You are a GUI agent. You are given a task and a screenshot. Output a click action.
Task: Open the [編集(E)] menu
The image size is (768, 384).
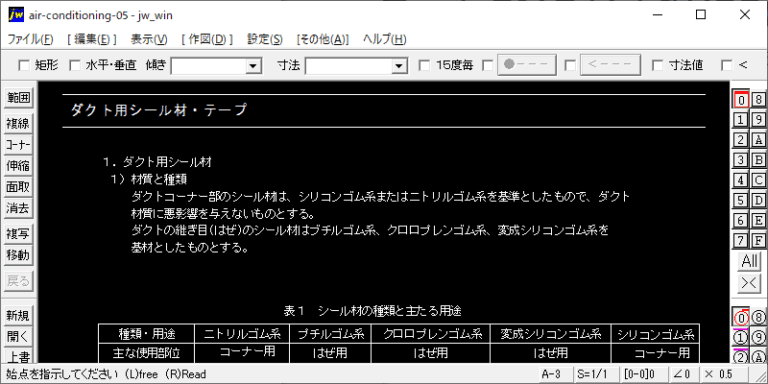point(92,40)
